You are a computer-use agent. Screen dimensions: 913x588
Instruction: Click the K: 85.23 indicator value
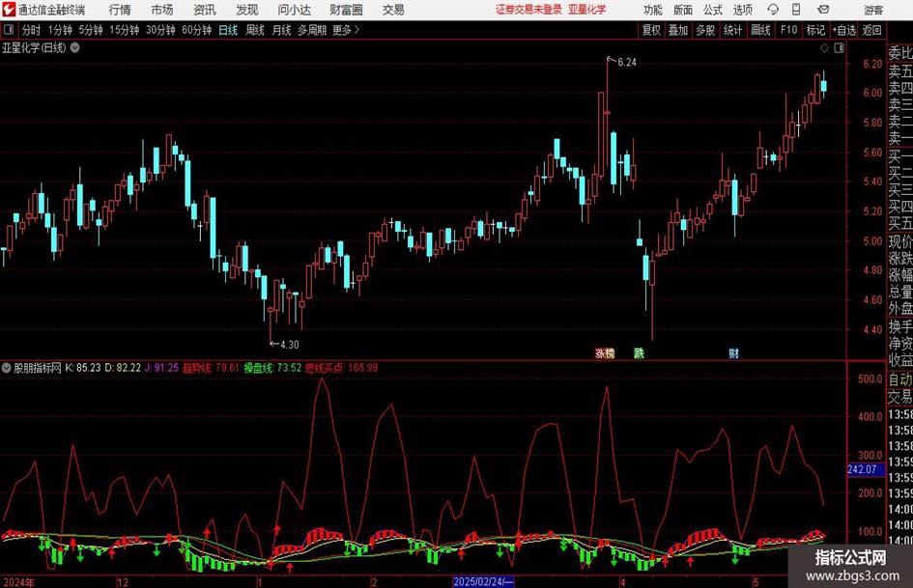(83, 368)
